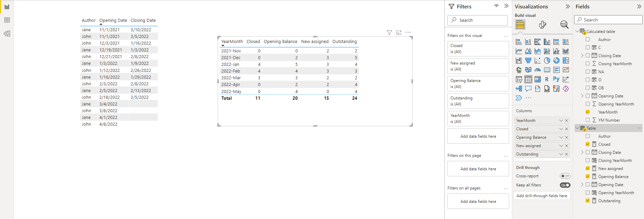Viewport: 644px width, 219px height.
Task: Select the Power Apps visualization
Action: 566,89
